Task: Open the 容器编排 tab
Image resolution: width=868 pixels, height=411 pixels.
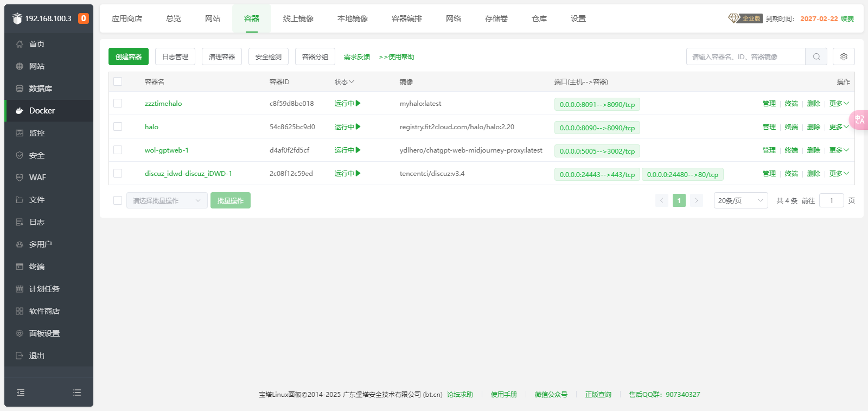Action: (407, 18)
